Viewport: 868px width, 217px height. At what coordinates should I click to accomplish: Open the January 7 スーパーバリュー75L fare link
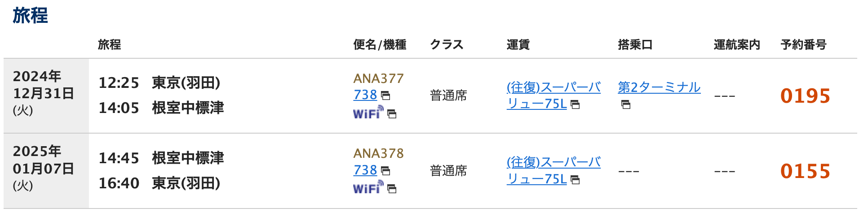click(x=553, y=163)
